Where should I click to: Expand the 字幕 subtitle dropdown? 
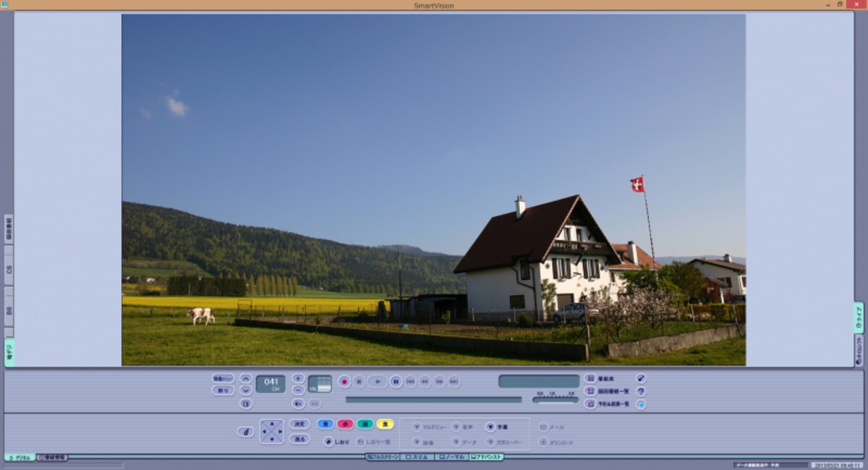490,427
